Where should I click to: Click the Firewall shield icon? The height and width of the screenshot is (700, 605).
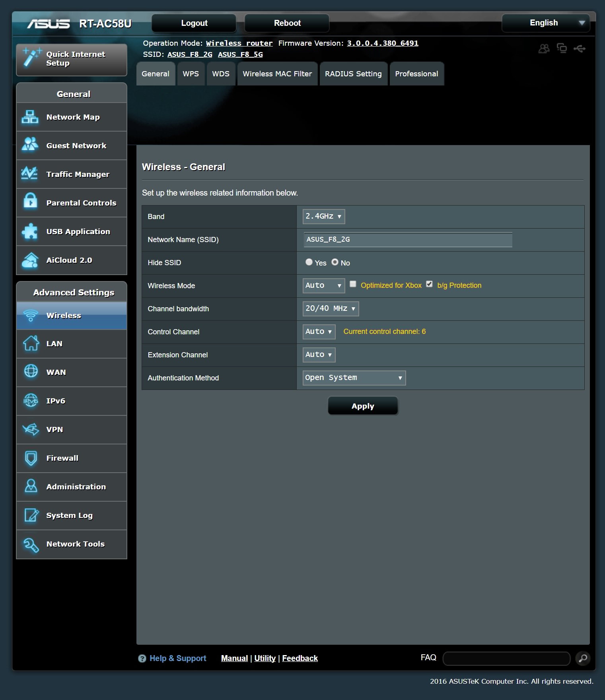(31, 458)
